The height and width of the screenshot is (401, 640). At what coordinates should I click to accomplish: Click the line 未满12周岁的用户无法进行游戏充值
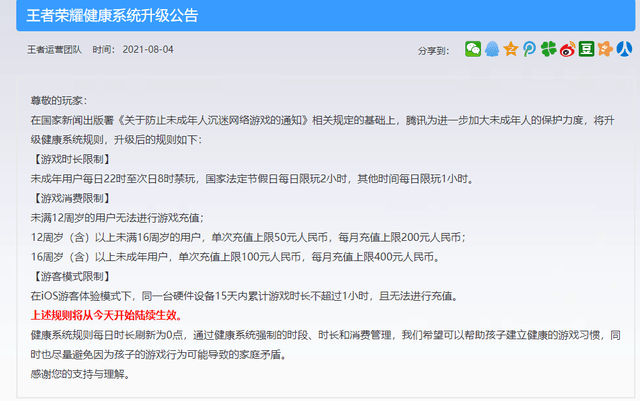pos(117,218)
